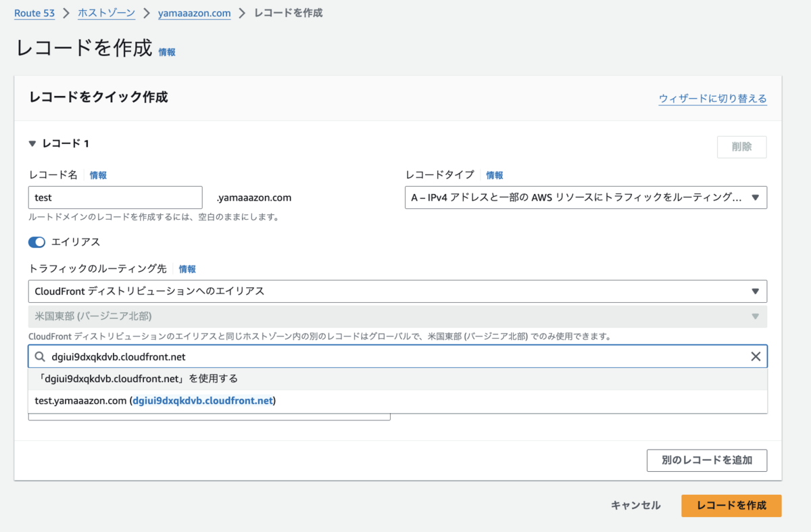Select 「dgiui9dxqkdvb.cloudfront.net」を使用する option

pyautogui.click(x=397, y=379)
